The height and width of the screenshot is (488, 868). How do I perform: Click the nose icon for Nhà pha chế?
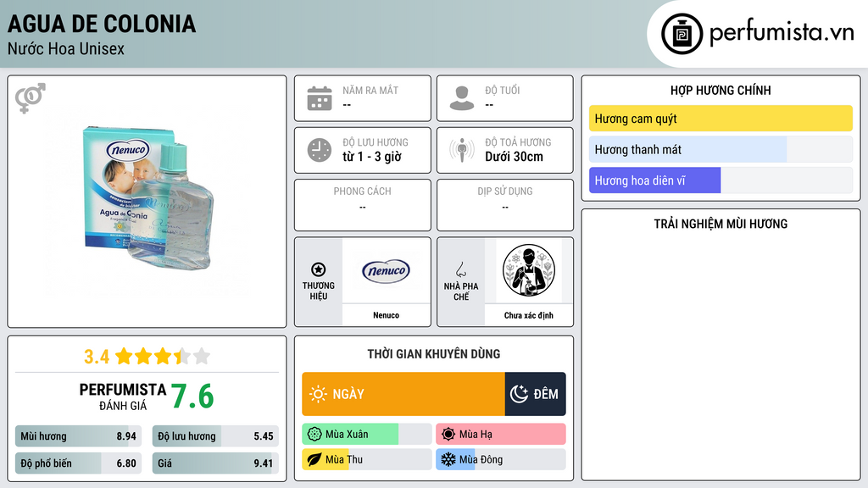pyautogui.click(x=460, y=269)
